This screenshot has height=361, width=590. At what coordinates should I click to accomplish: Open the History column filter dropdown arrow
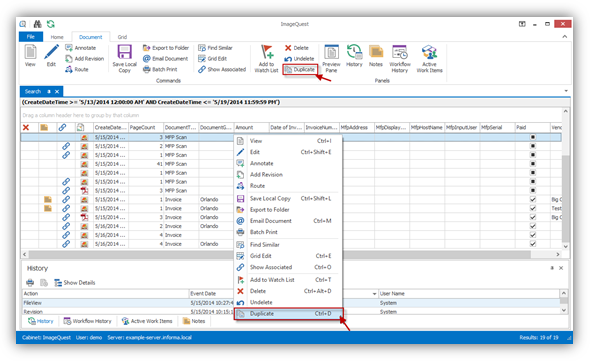tap(374, 294)
